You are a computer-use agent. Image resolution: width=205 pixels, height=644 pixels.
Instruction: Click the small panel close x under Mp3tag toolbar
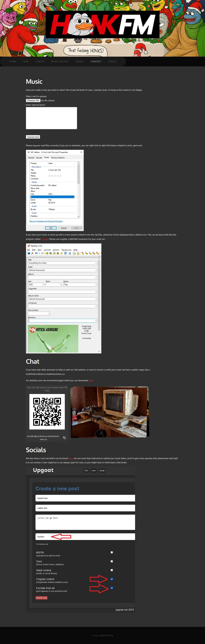pyautogui.click(x=99, y=256)
